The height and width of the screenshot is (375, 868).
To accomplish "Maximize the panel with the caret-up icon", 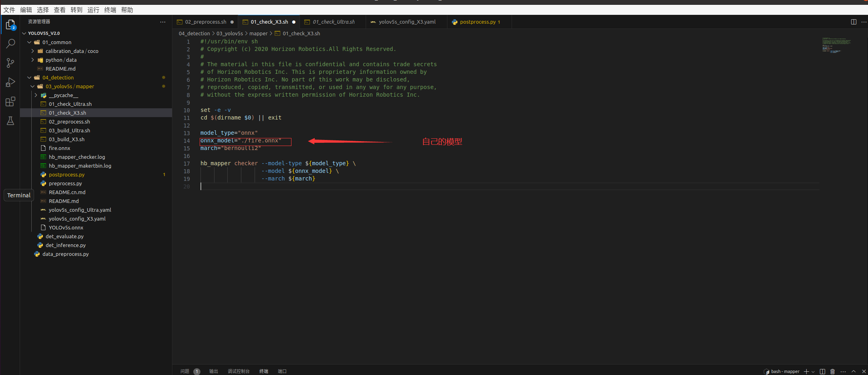I will pos(854,371).
